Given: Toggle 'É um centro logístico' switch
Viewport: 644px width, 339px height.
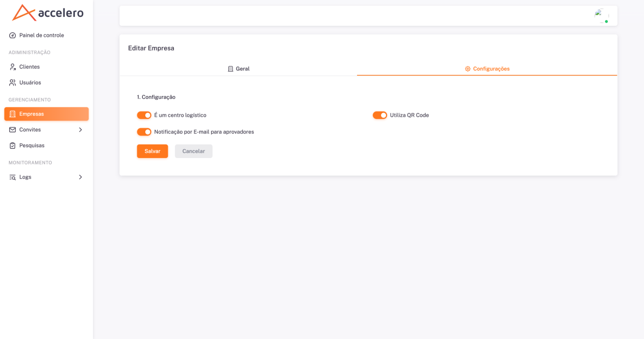Looking at the screenshot, I should pos(144,115).
